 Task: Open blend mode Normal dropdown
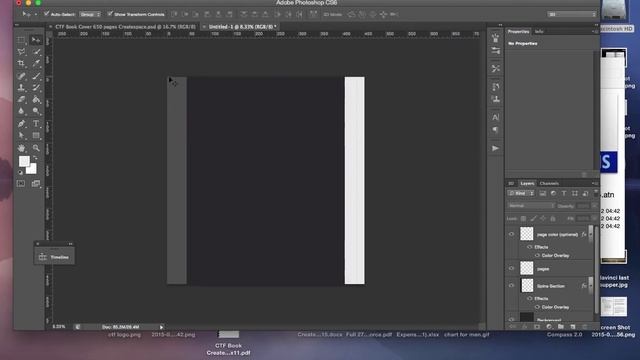pyautogui.click(x=531, y=206)
